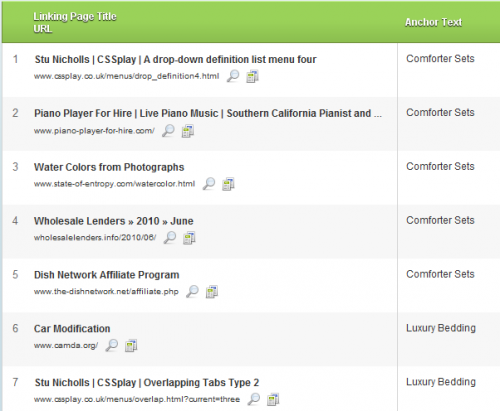
Task: Click URL www.camda.org/
Action: (x=66, y=345)
